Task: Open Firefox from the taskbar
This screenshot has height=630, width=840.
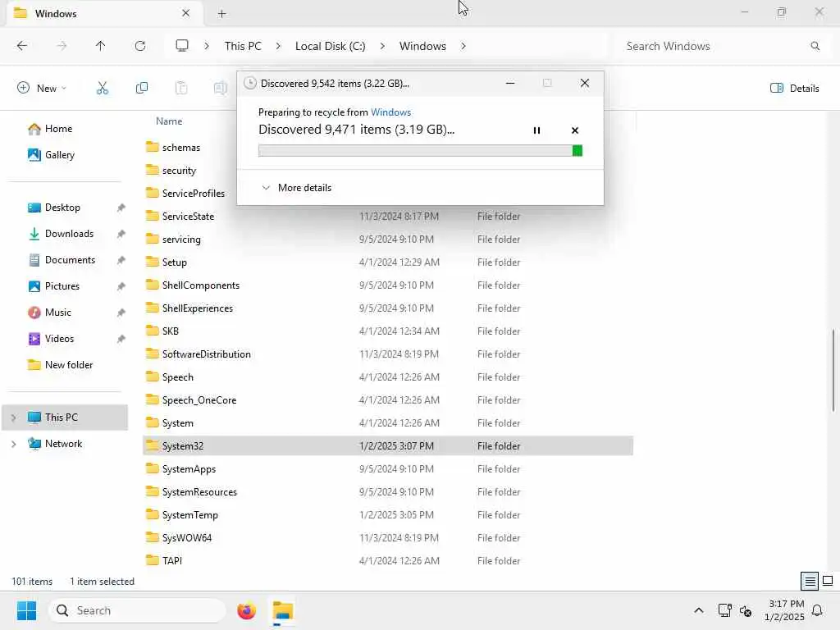Action: tap(246, 610)
